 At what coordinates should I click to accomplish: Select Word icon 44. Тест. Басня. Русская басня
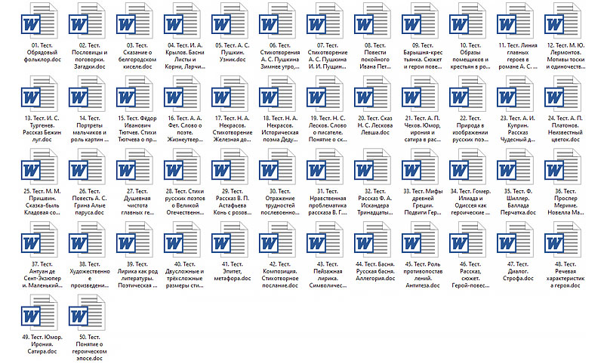(x=372, y=239)
